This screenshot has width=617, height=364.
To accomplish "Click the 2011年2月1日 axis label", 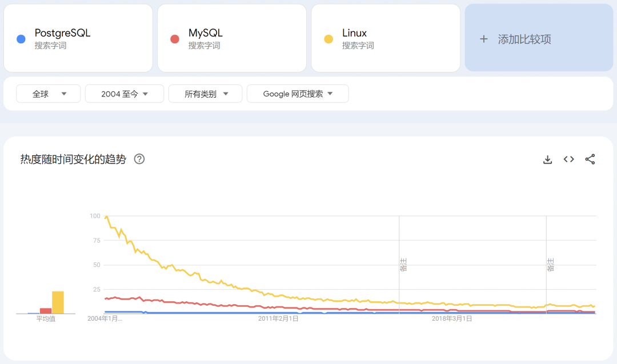I will [x=278, y=318].
